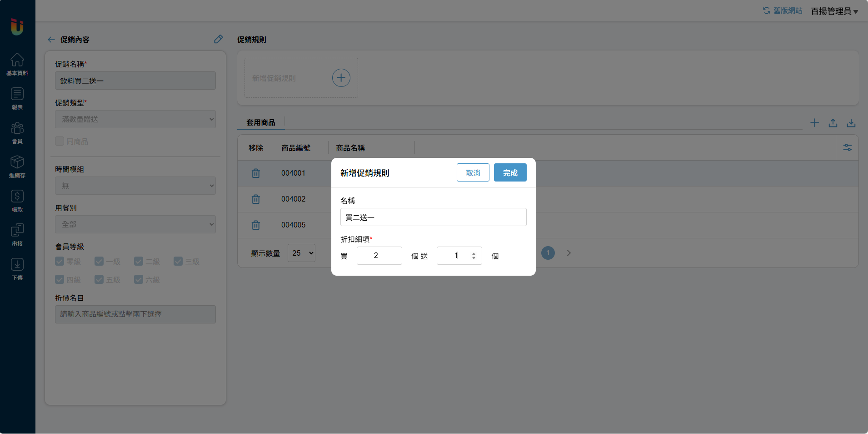Open the 百揚管理員 user menu
Viewport: 868px width, 434px height.
click(x=834, y=11)
